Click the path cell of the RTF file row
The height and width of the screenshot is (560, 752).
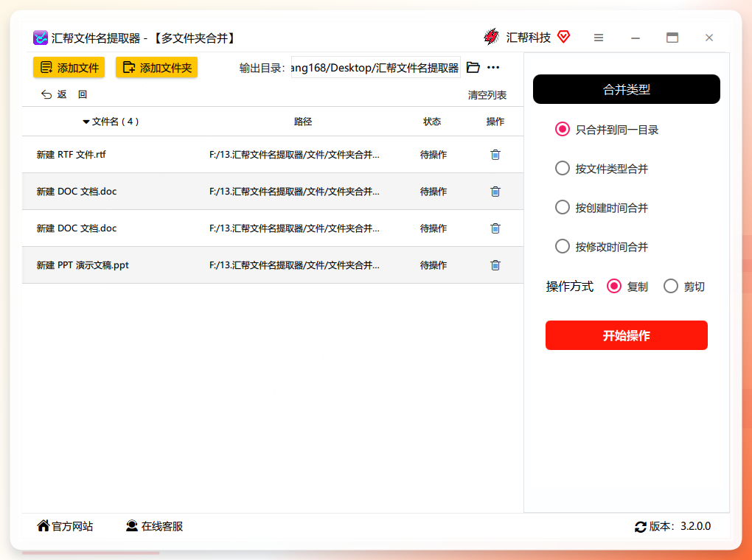point(294,155)
